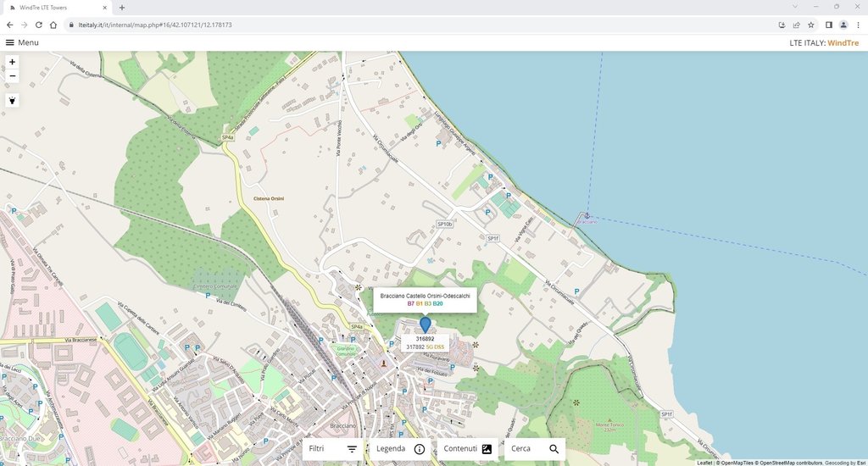Bookmark this page with the star icon
This screenshot has height=466, width=868.
coord(811,25)
